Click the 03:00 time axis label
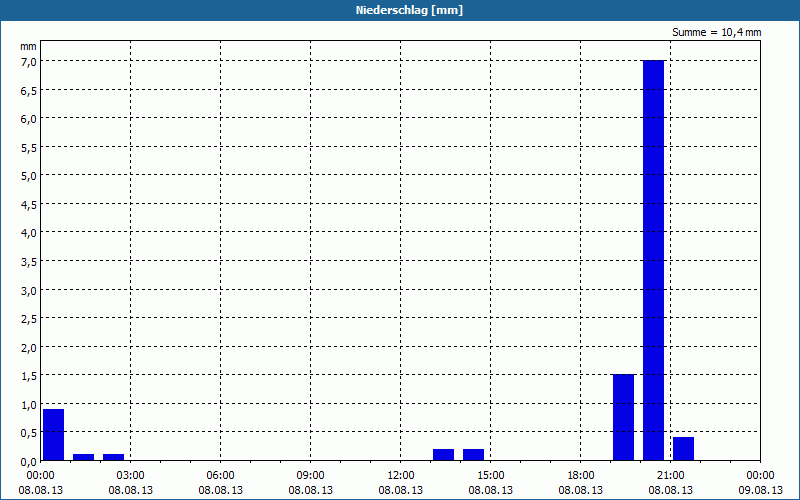Screen dimensions: 800x500 click(x=131, y=476)
